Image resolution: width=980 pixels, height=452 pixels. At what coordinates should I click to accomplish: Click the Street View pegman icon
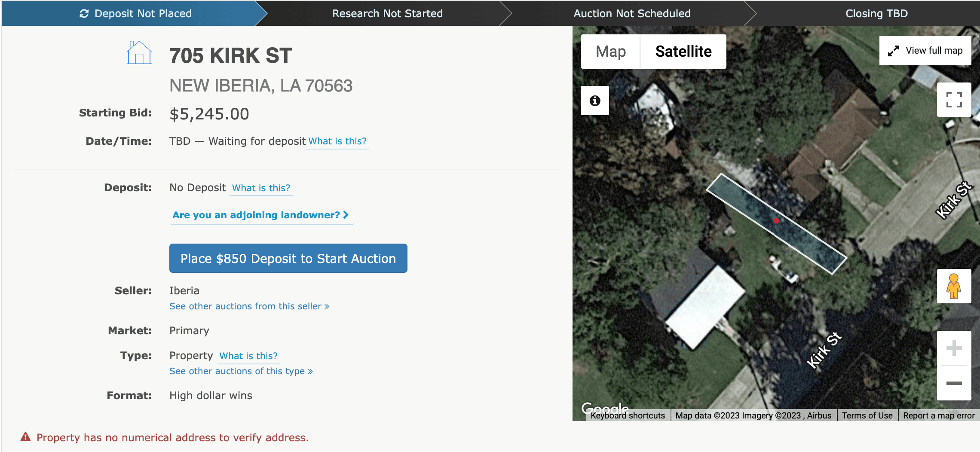point(953,286)
